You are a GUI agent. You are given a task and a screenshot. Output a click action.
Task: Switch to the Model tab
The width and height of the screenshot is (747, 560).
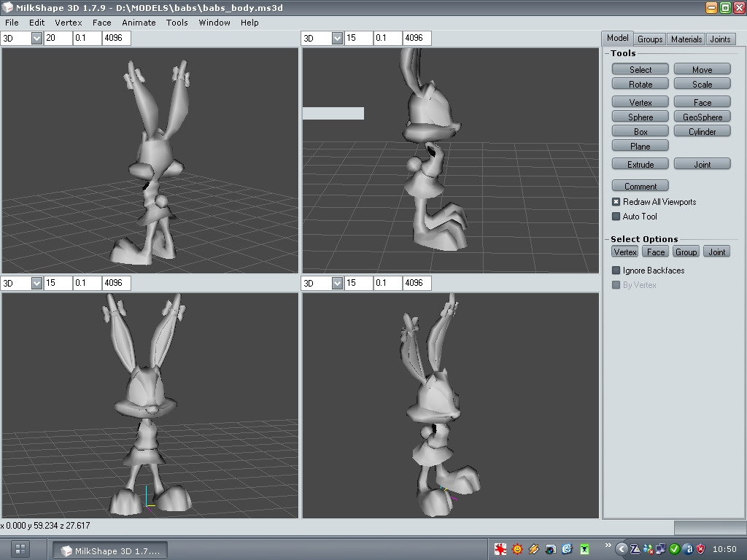tap(617, 38)
